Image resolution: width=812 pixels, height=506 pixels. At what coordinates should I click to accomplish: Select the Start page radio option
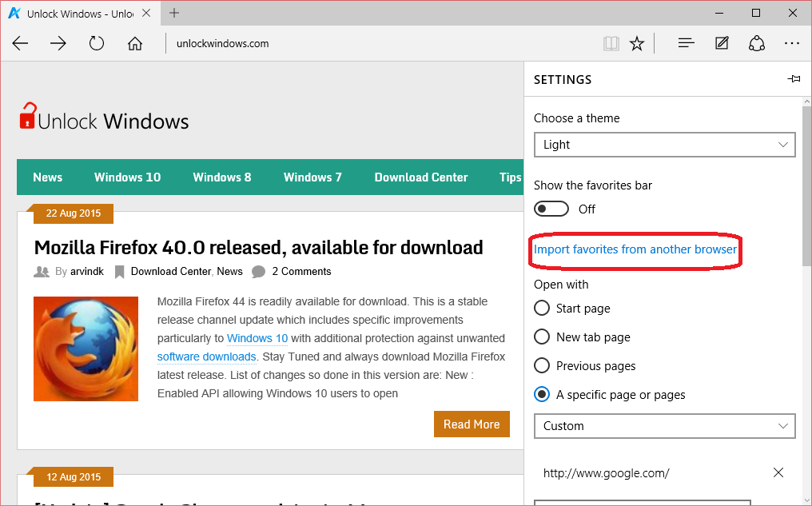coord(542,309)
